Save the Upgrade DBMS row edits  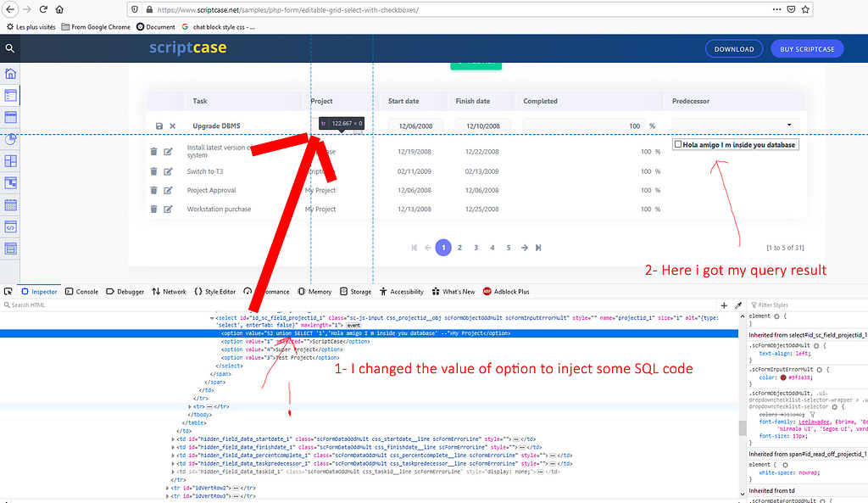[x=160, y=126]
